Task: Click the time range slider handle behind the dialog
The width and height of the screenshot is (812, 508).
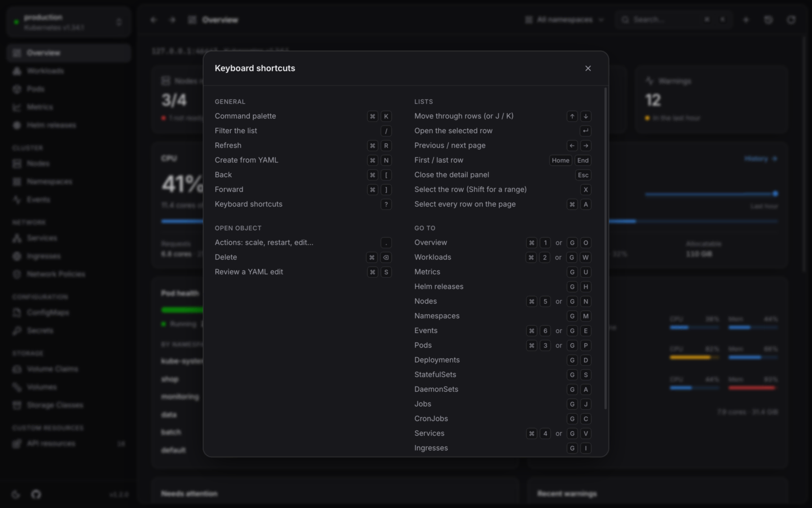Action: (x=775, y=194)
